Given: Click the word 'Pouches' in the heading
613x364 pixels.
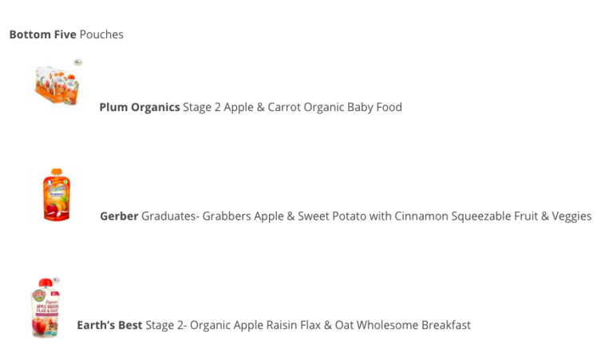Looking at the screenshot, I should click(101, 34).
